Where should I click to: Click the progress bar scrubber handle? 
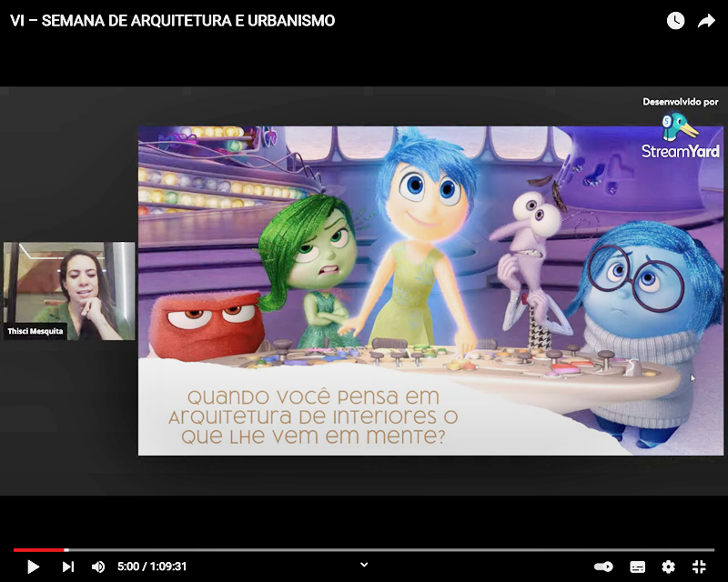pyautogui.click(x=66, y=550)
